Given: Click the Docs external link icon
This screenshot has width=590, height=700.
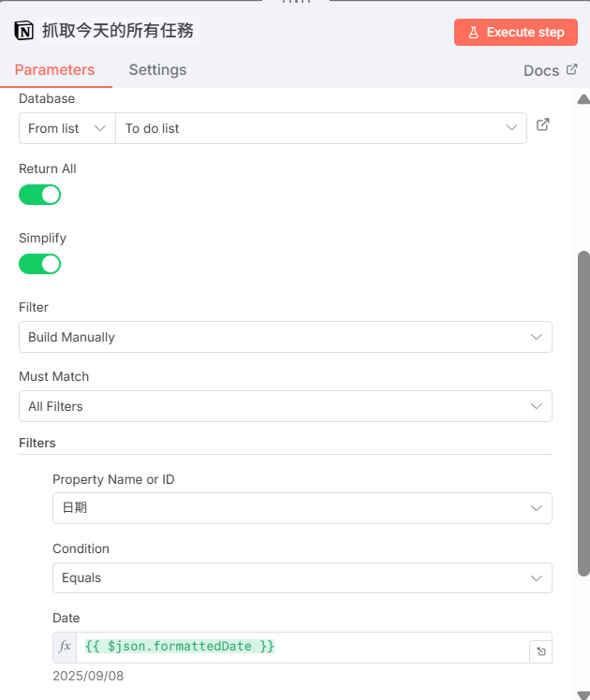Looking at the screenshot, I should coord(571,70).
